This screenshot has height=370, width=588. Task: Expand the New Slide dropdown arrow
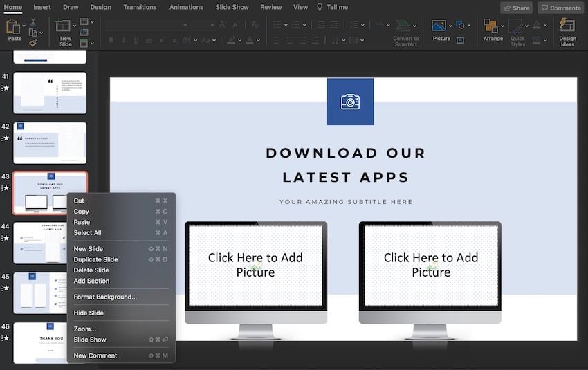(75, 26)
